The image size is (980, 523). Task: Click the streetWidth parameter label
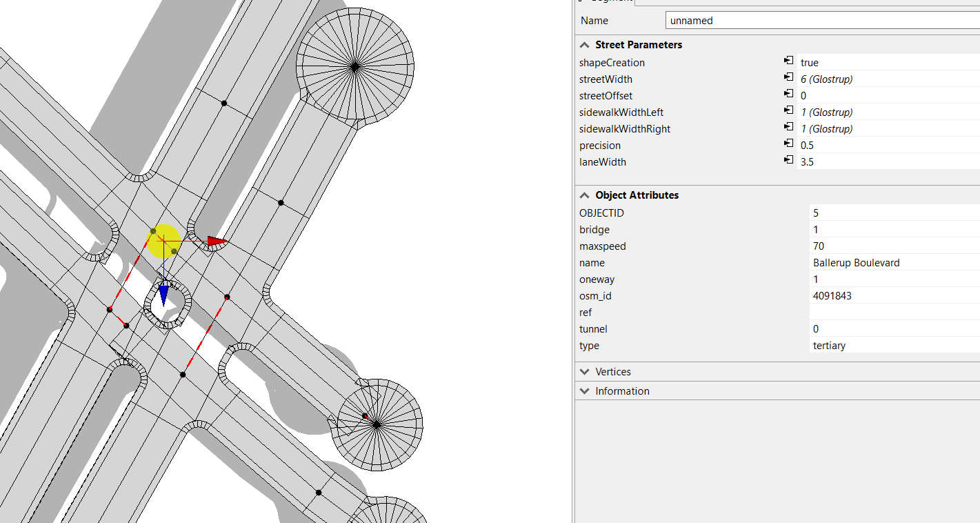(x=606, y=79)
